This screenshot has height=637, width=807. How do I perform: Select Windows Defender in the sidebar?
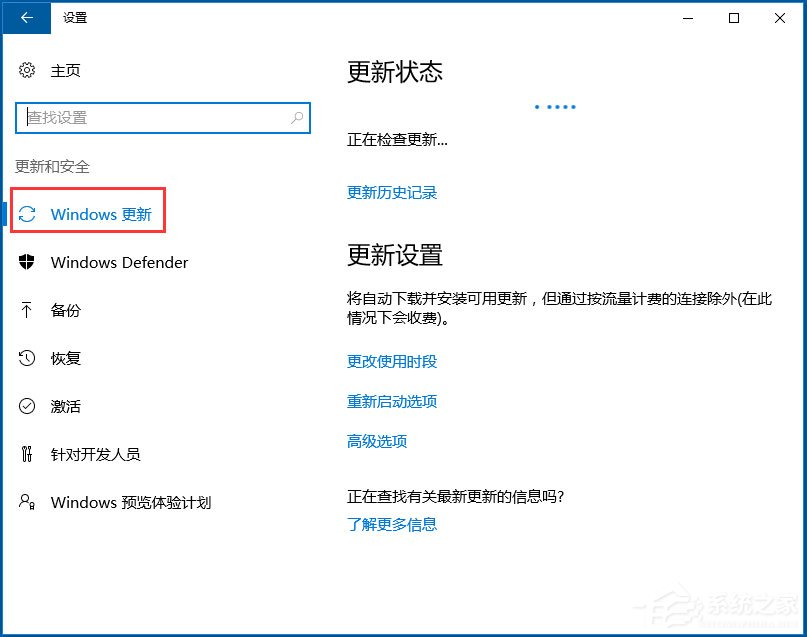pos(119,262)
